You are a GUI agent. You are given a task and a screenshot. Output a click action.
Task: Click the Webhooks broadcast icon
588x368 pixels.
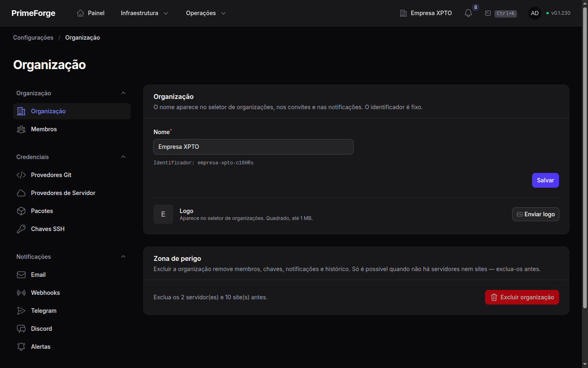21,293
